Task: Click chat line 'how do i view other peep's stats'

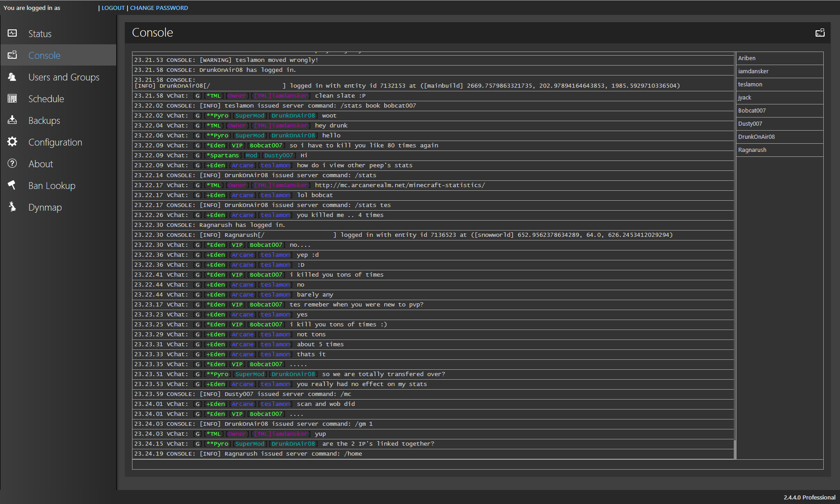Action: pyautogui.click(x=433, y=165)
